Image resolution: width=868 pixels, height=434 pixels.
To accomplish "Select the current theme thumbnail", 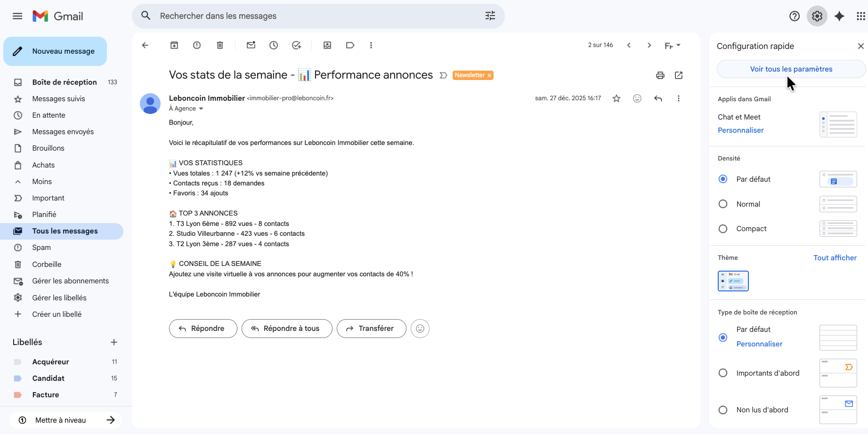I will tap(733, 281).
